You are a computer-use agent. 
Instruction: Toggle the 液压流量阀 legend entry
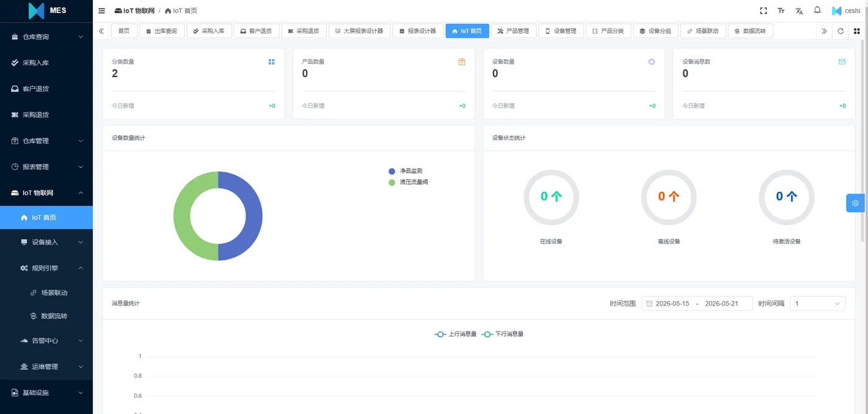[408, 182]
